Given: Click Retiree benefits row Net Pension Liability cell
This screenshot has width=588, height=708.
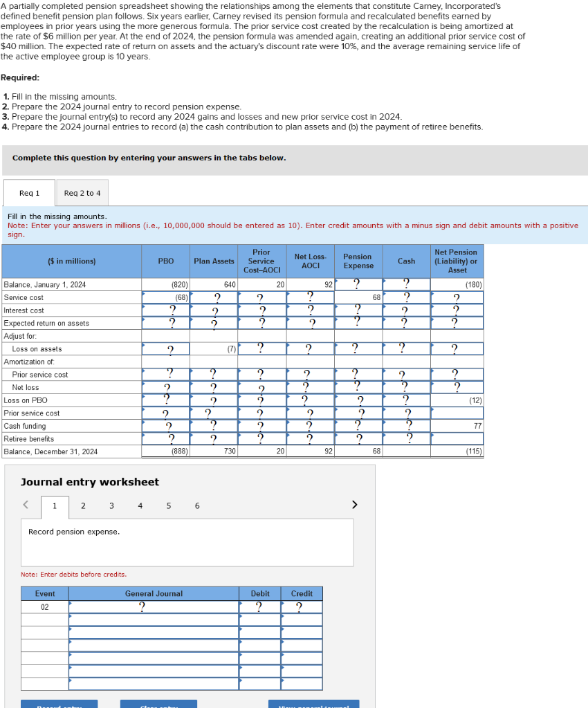Looking at the screenshot, I should point(457,438).
